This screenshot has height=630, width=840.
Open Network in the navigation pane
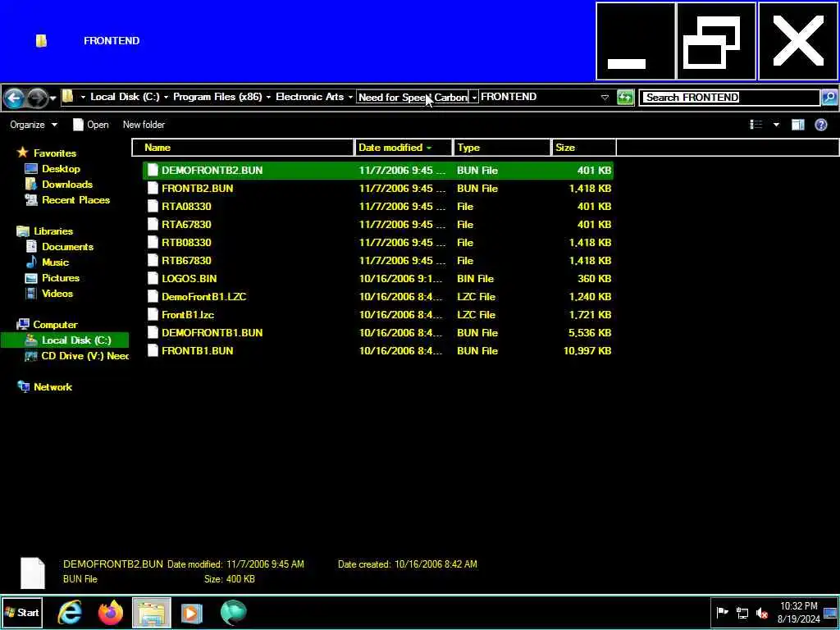point(52,387)
